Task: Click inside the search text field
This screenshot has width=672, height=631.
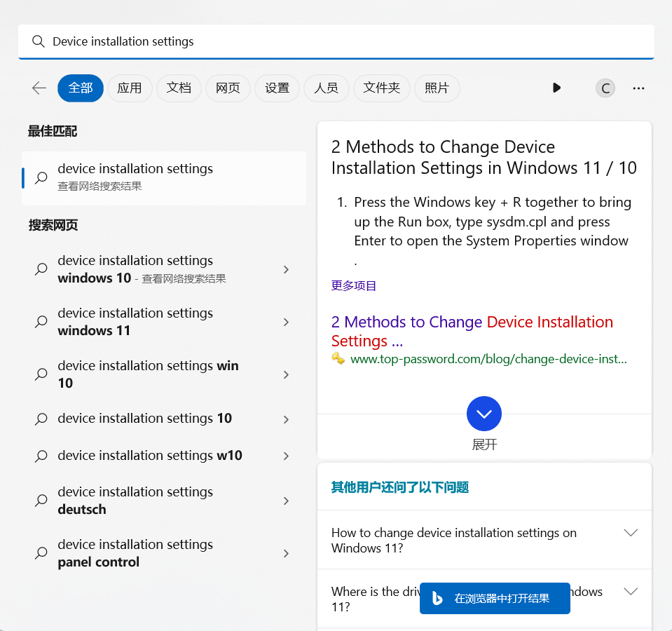Action: tap(336, 41)
